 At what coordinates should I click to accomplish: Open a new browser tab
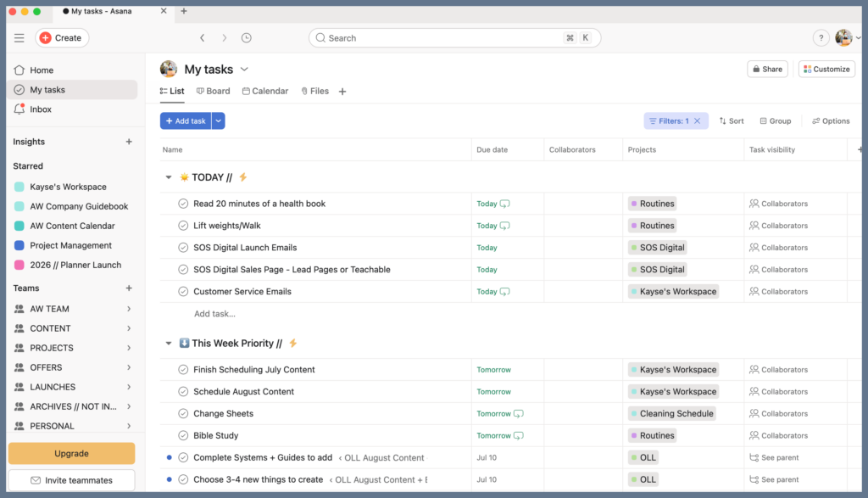[x=184, y=11]
